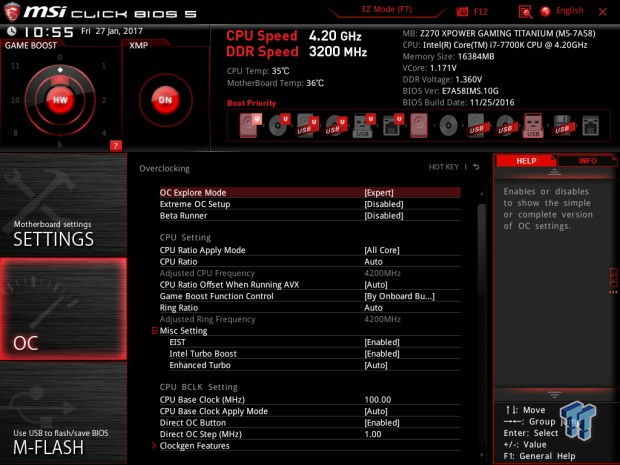Select the USB floppy boot device icon
This screenshot has width=620, height=465.
click(562, 126)
